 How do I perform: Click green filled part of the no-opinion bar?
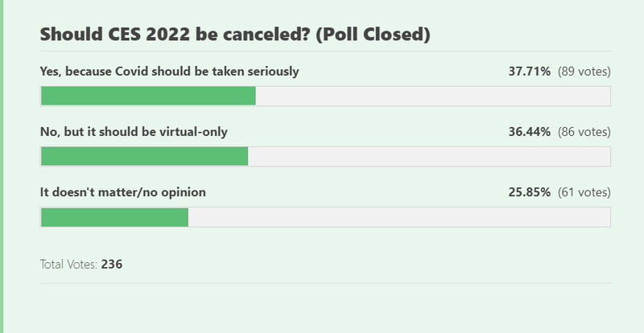114,217
